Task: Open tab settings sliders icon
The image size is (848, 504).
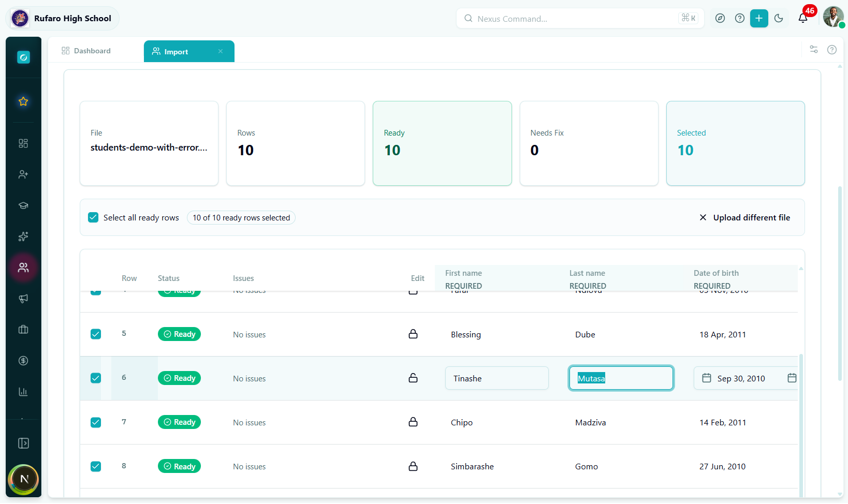Action: [814, 50]
